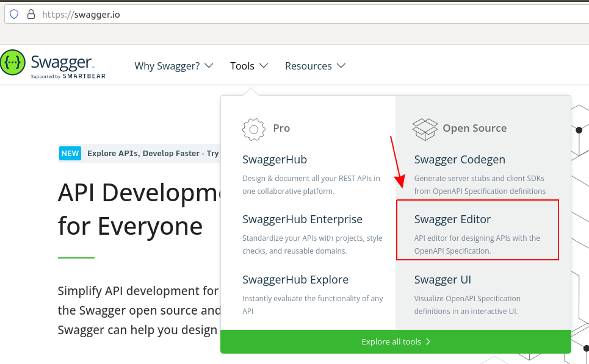This screenshot has width=589, height=364.
Task: Click the Swagger curly-braces logo icon
Action: pos(12,63)
